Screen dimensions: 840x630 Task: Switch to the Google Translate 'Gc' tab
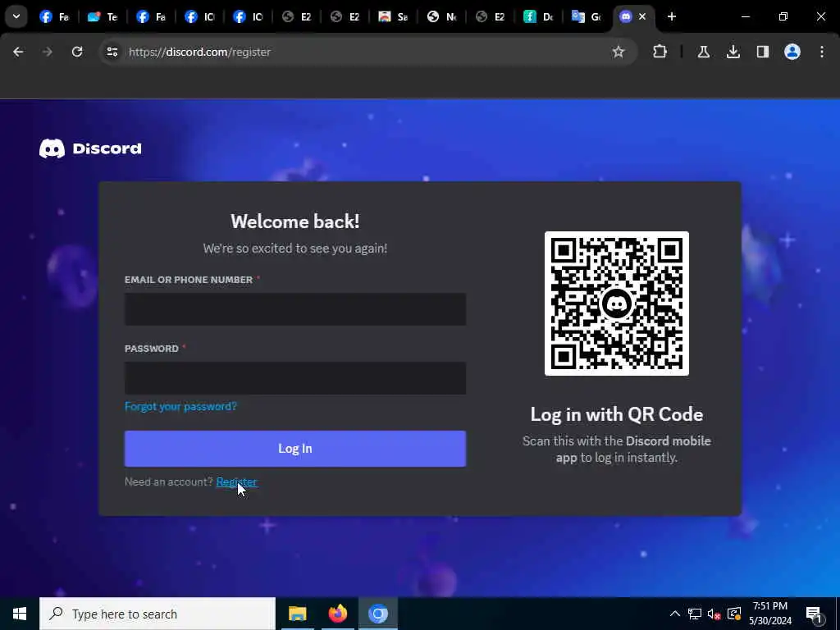coord(587,17)
